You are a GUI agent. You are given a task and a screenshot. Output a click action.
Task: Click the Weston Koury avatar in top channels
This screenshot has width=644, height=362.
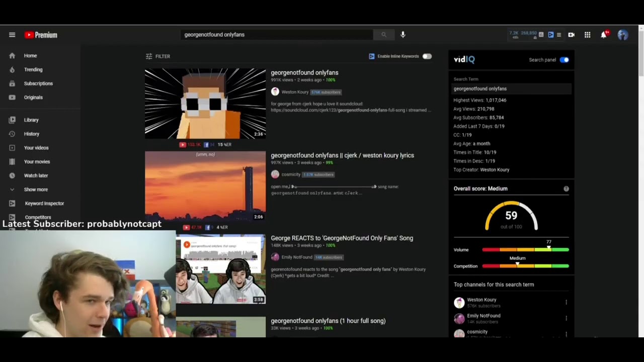click(459, 302)
